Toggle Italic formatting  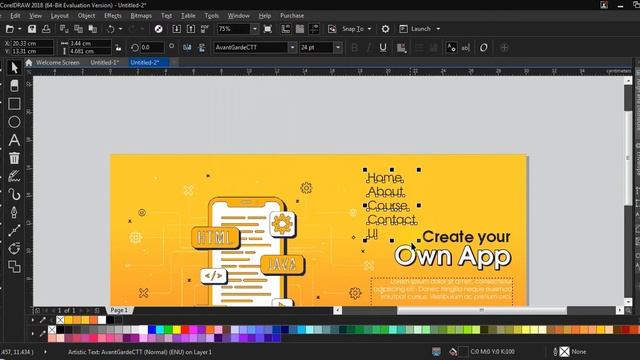[369, 48]
